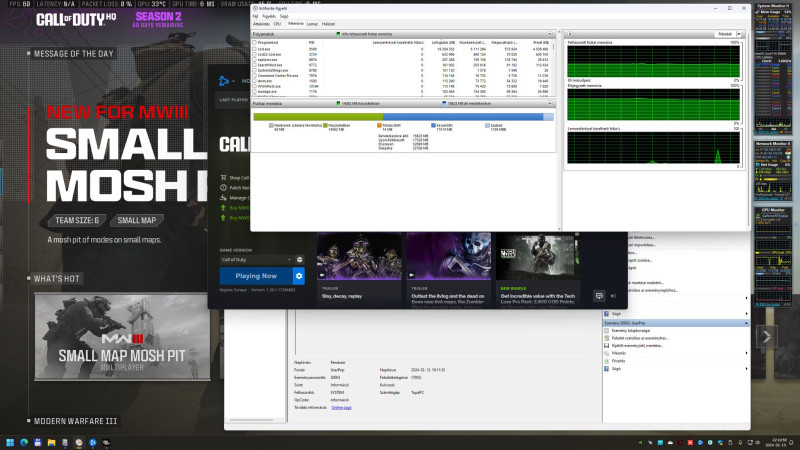Tick checkbox for explorer.exe process
This screenshot has width=800, height=450.
[255, 60]
